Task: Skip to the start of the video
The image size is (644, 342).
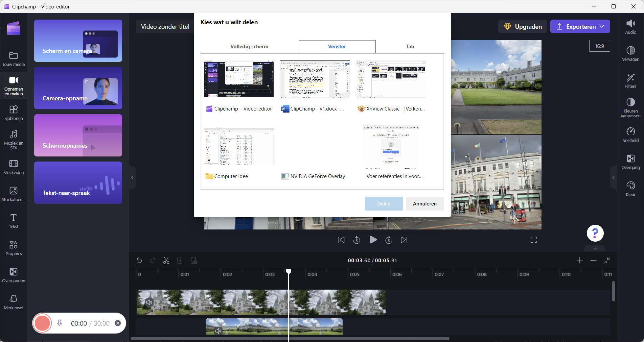Action: click(x=341, y=240)
